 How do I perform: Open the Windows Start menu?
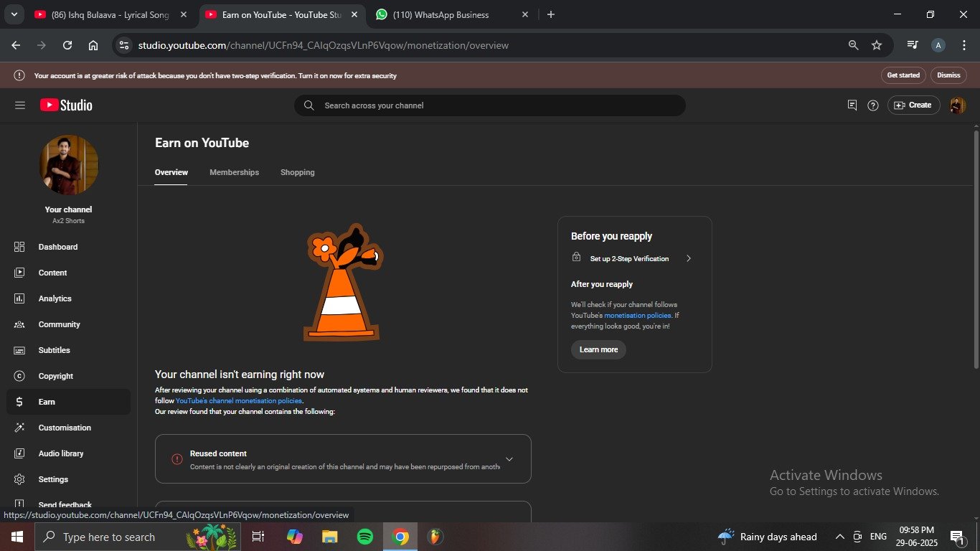coord(17,537)
